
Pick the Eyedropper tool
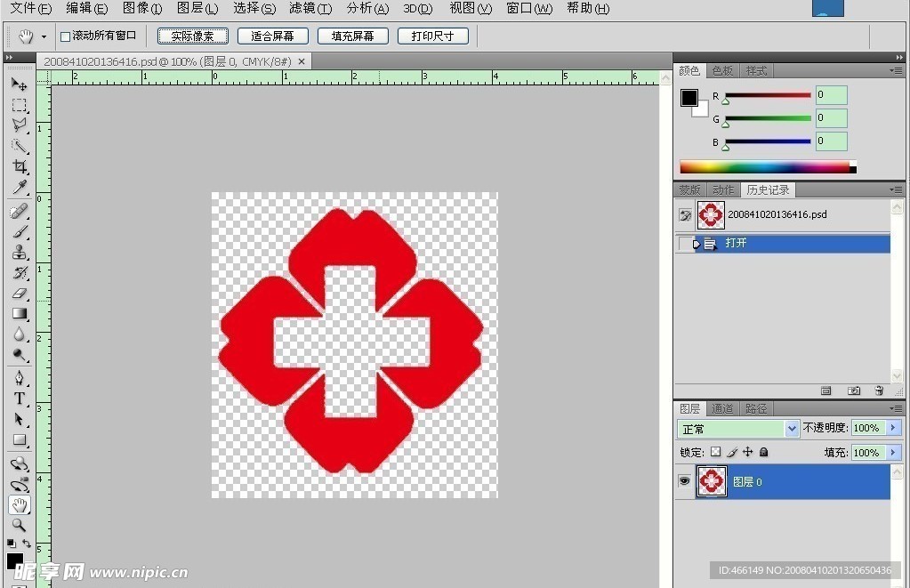pos(19,188)
